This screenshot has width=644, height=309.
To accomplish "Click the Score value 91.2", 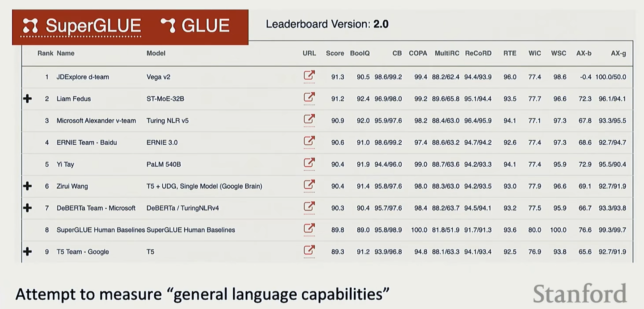I will pyautogui.click(x=338, y=99).
